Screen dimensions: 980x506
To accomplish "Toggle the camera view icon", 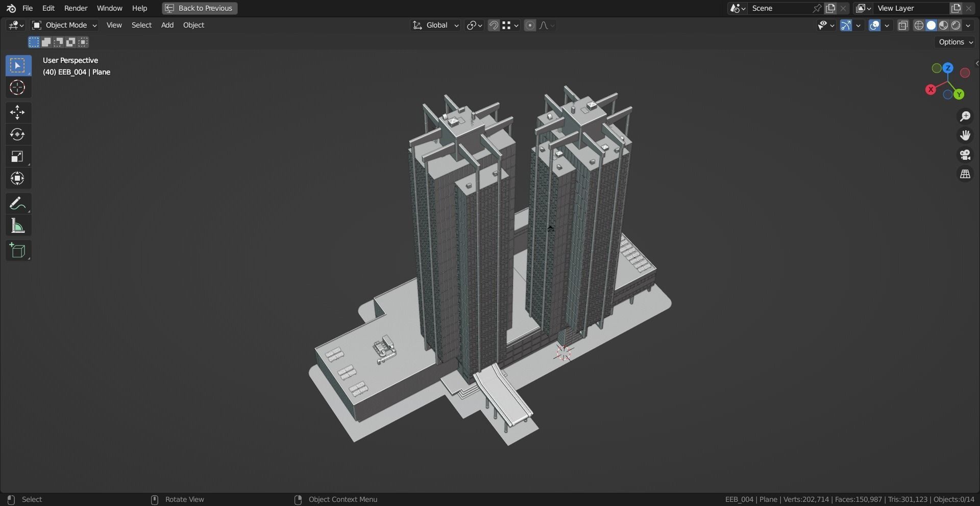I will coord(965,155).
